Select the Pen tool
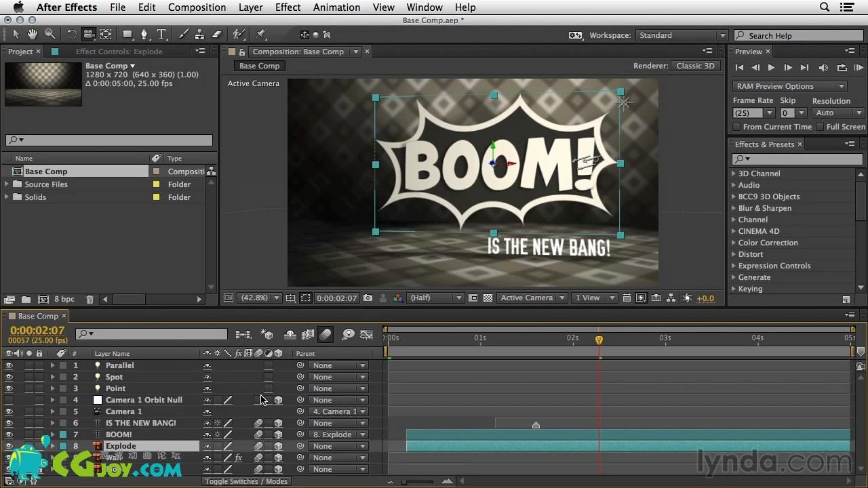868x488 pixels. pyautogui.click(x=144, y=34)
